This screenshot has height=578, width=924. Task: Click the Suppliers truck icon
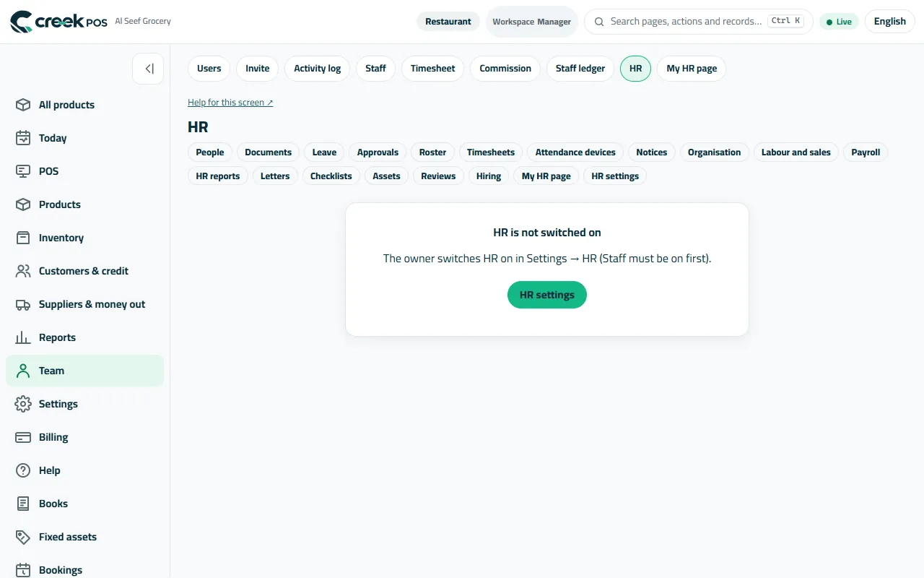(23, 304)
